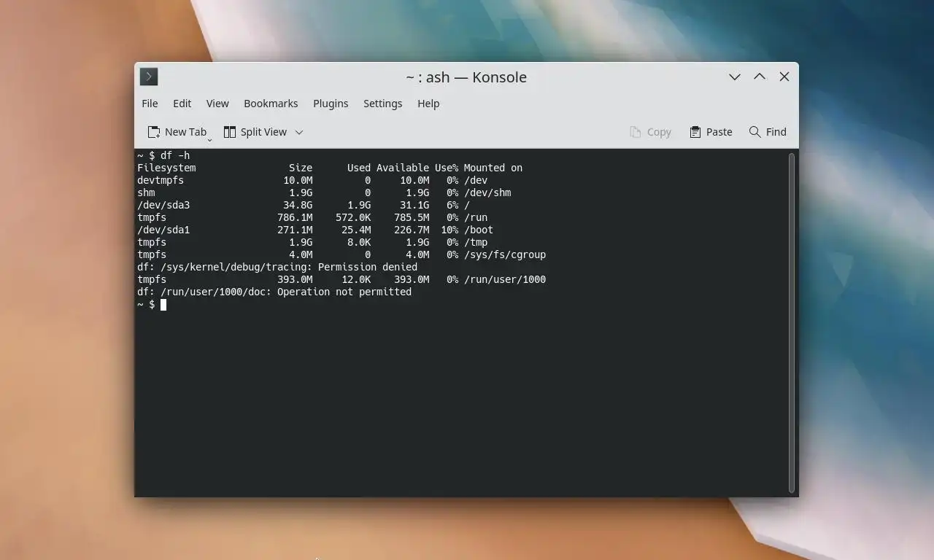The height and width of the screenshot is (560, 934).
Task: Click the '34.8G' size value
Action: pyautogui.click(x=298, y=205)
